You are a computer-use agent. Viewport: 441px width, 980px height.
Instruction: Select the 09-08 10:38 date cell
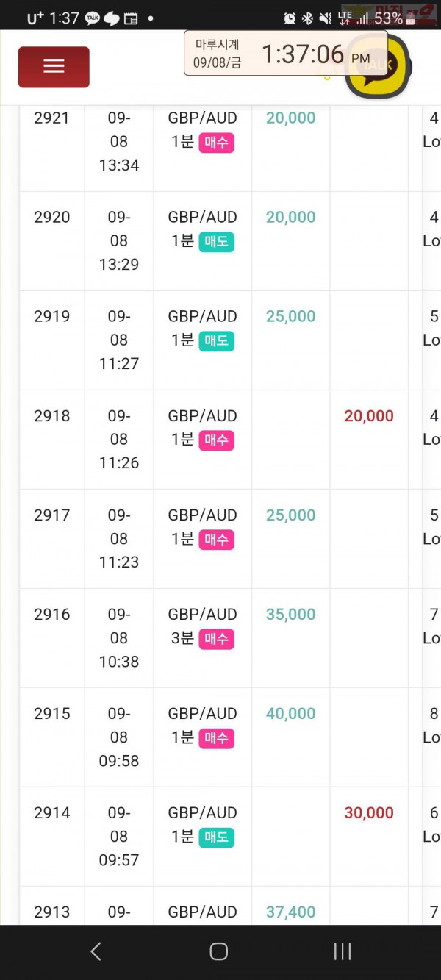[119, 638]
